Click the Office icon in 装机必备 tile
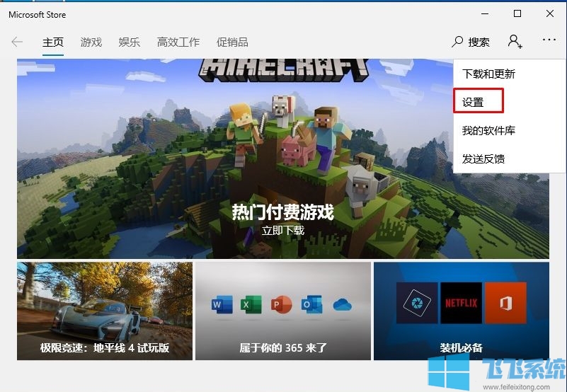 pyautogui.click(x=505, y=303)
